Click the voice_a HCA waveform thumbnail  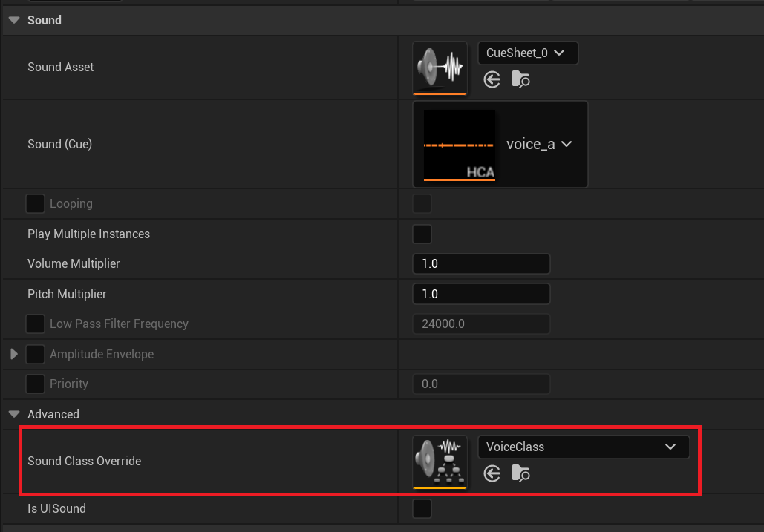pyautogui.click(x=459, y=145)
